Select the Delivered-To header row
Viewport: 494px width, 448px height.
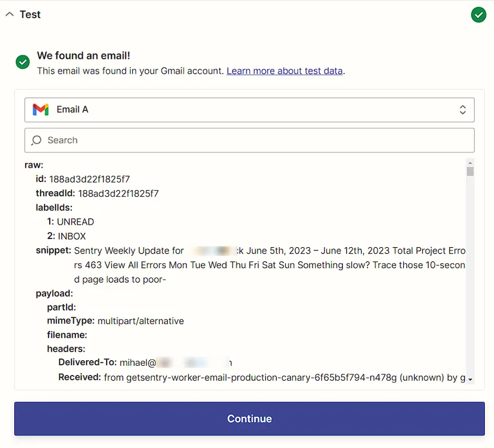pos(145,362)
